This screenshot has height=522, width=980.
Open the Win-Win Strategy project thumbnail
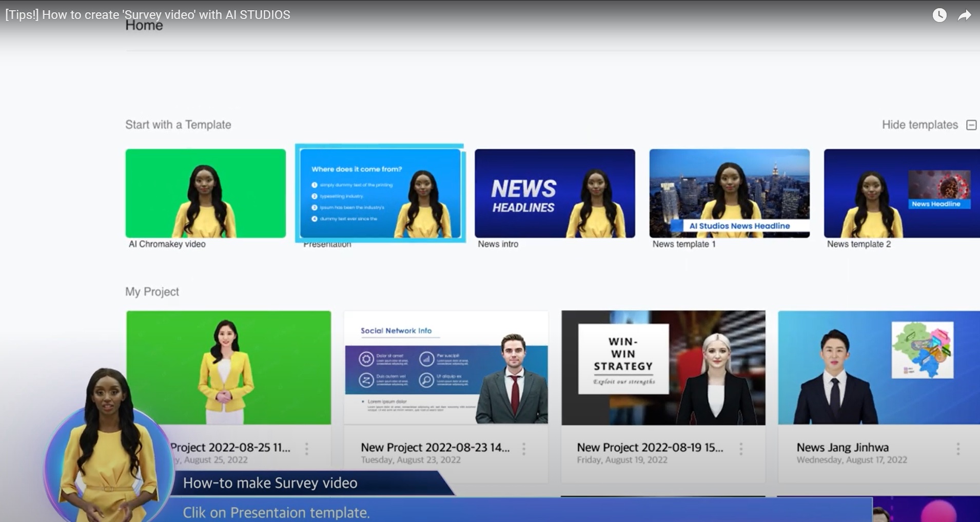pyautogui.click(x=663, y=367)
